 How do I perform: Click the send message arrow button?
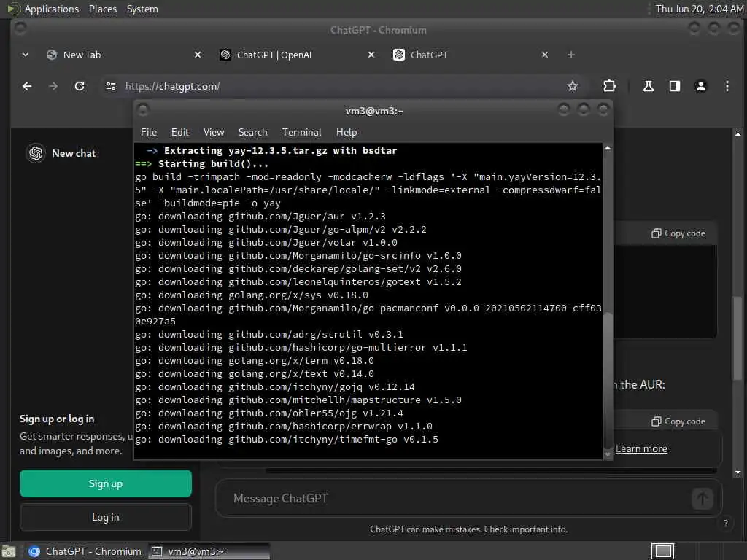click(703, 499)
